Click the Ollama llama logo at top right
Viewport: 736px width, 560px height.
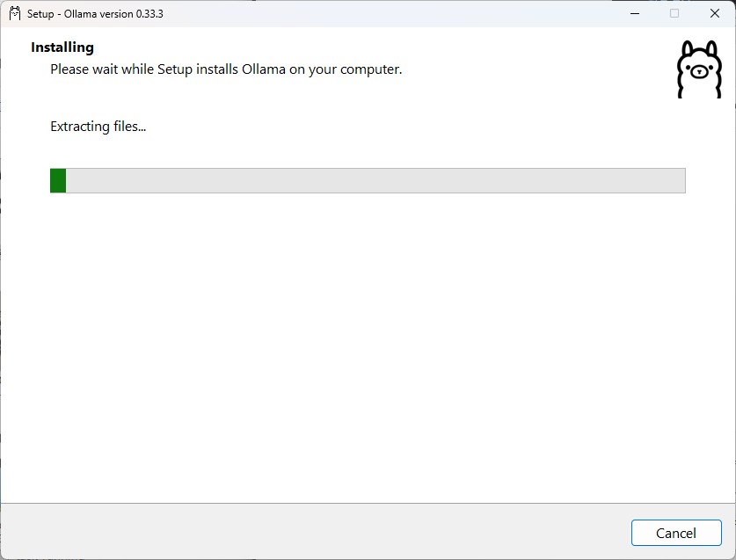(699, 69)
